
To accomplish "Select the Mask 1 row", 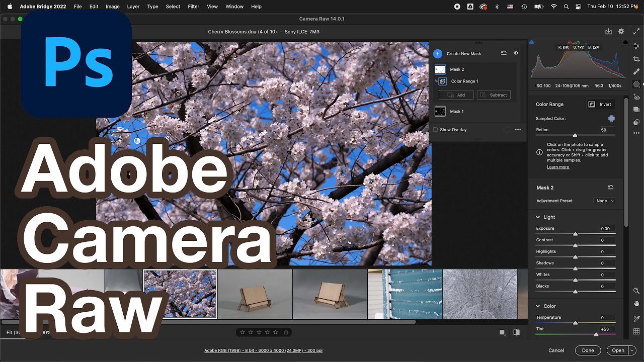I will 475,112.
